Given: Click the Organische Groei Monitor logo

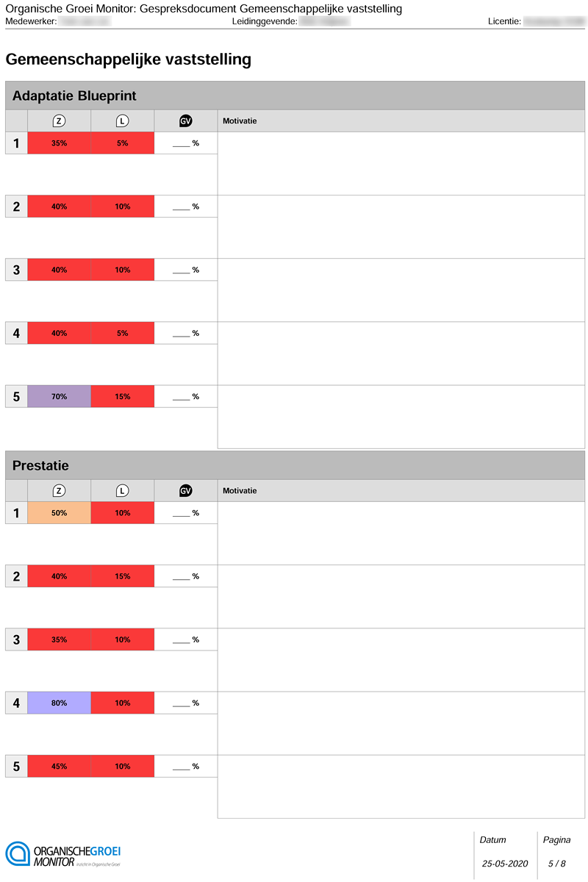Looking at the screenshot, I should point(63,855).
